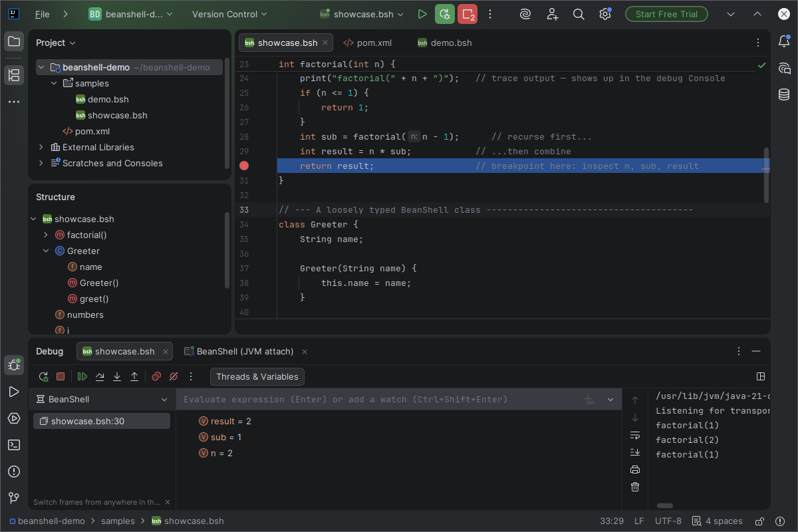Open the Terminal tool window
The image size is (798, 532).
coord(13,445)
